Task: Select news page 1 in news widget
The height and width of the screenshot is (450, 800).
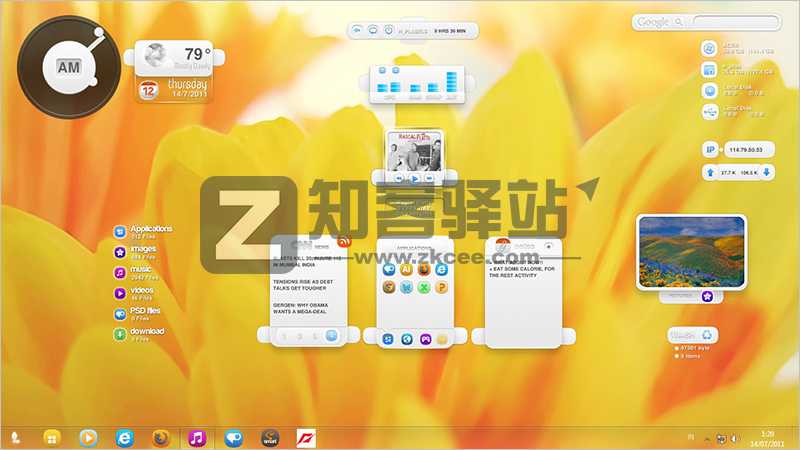Action: point(285,336)
